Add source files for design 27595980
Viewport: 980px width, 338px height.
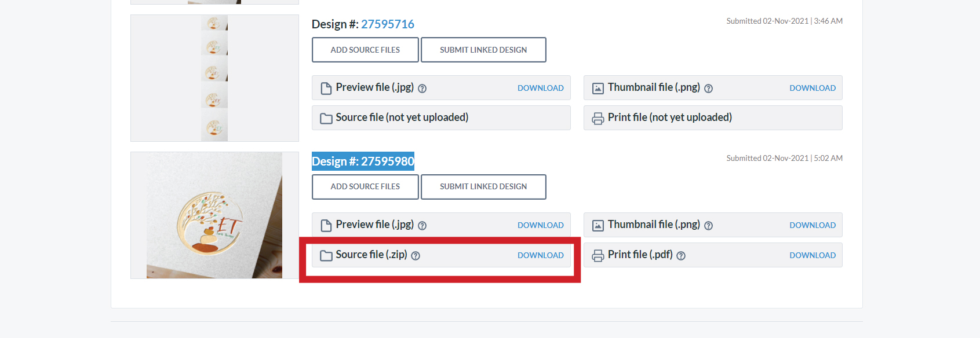[365, 187]
